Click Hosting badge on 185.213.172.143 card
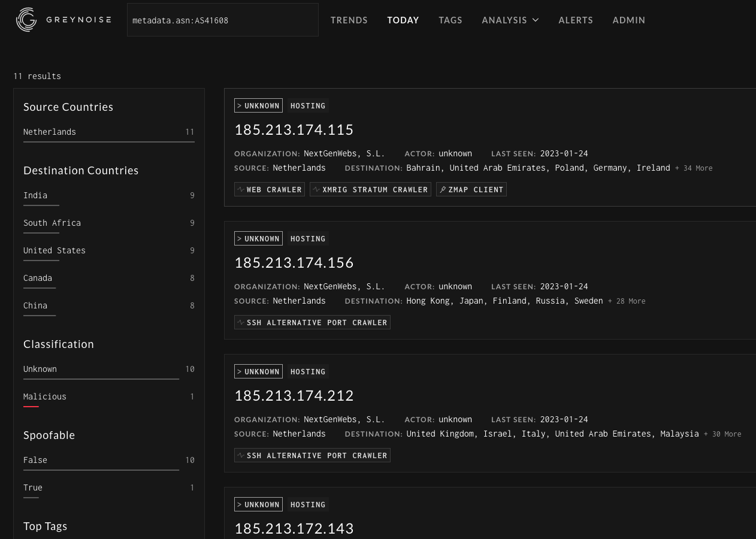The width and height of the screenshot is (756, 539). [x=308, y=504]
